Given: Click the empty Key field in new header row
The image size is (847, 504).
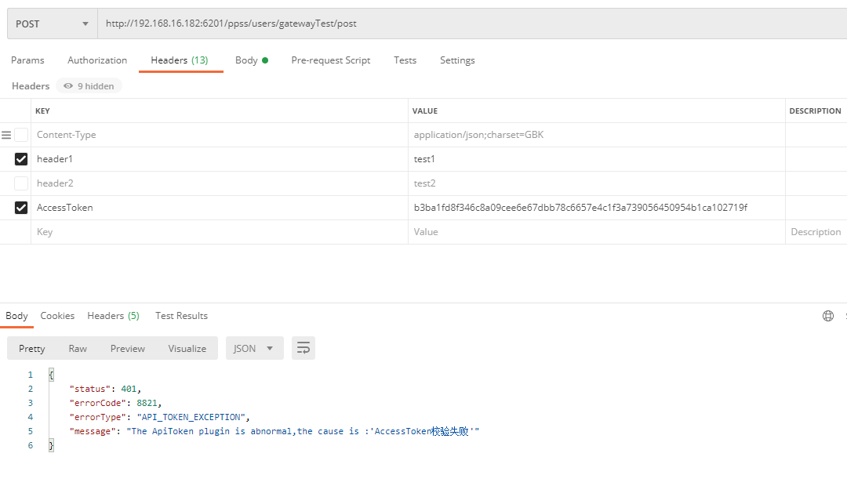Looking at the screenshot, I should (220, 232).
